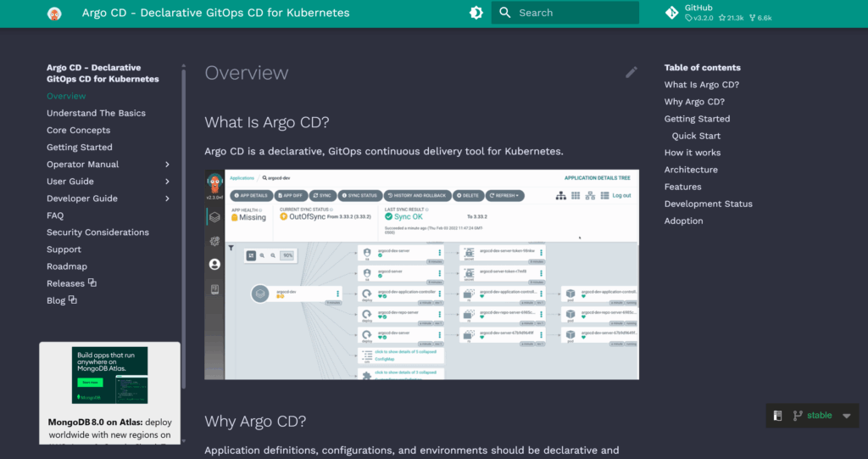868x459 pixels.
Task: Click the external link icon beside Blog
Action: point(73,299)
